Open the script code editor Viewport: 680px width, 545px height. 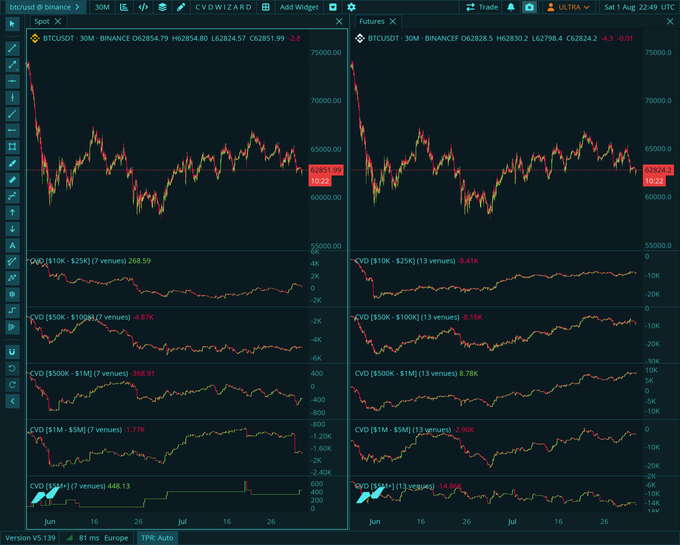tap(143, 7)
